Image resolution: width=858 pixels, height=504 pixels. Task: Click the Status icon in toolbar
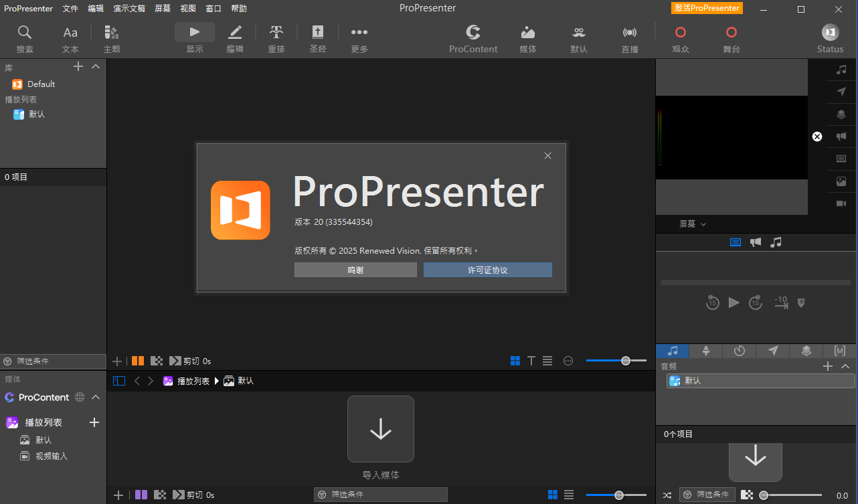[830, 33]
